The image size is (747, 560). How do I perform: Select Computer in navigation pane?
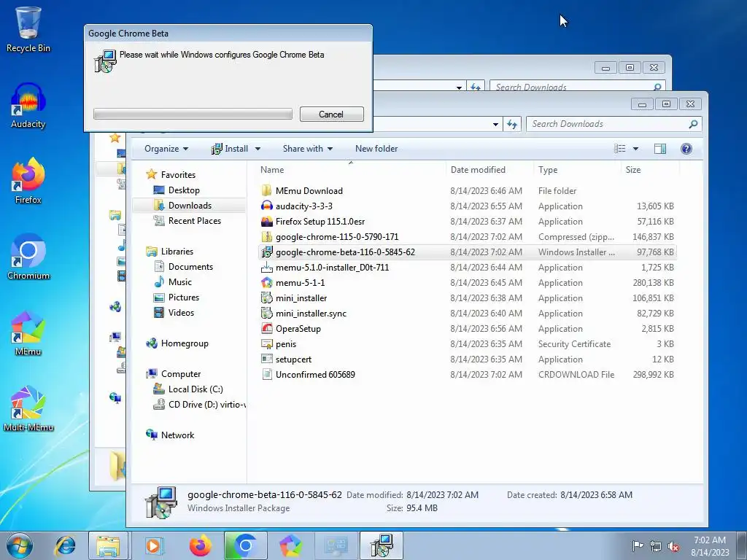coord(181,374)
